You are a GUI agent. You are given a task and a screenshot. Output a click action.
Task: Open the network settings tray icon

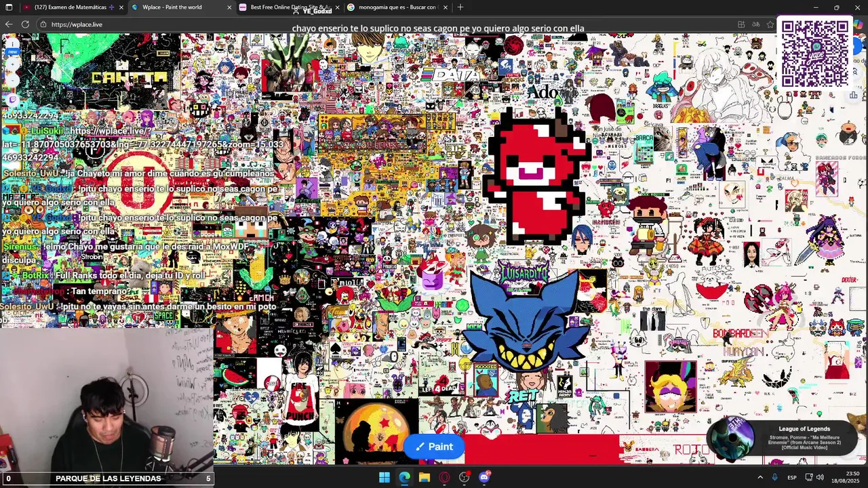point(809,478)
